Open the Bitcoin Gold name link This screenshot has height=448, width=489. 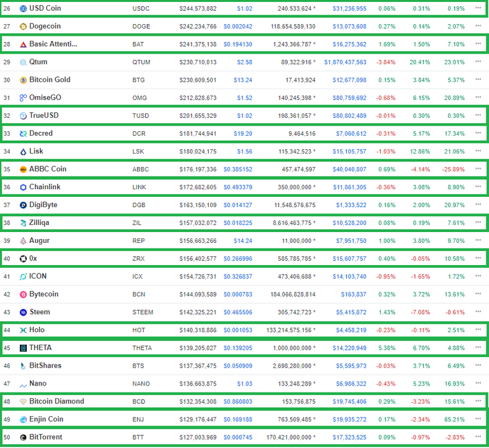(x=50, y=80)
